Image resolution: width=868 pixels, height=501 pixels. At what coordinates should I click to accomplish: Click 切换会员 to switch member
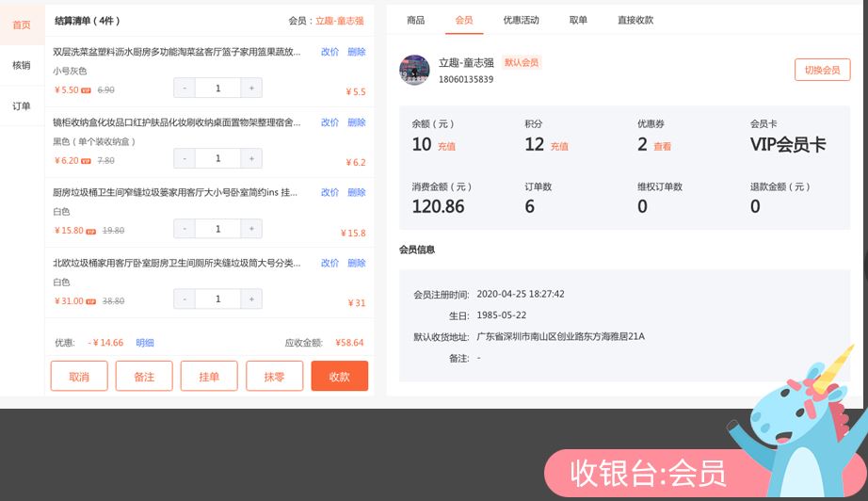(x=822, y=70)
